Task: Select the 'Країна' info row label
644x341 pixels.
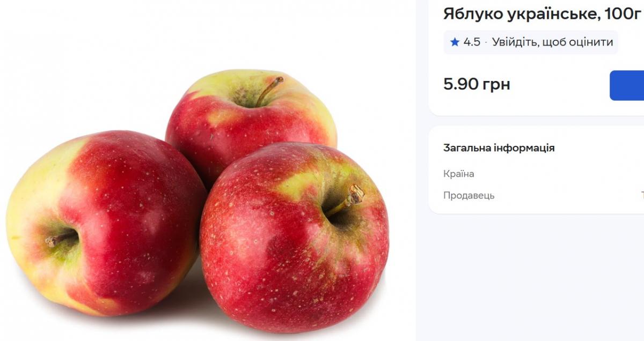Action: [458, 174]
